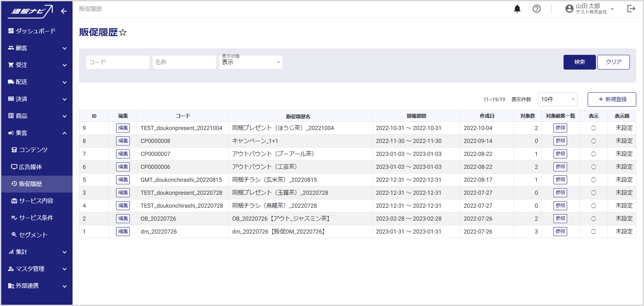The height and width of the screenshot is (306, 644).
Task: Click the セグメント search icon in sidebar
Action: tap(14, 234)
